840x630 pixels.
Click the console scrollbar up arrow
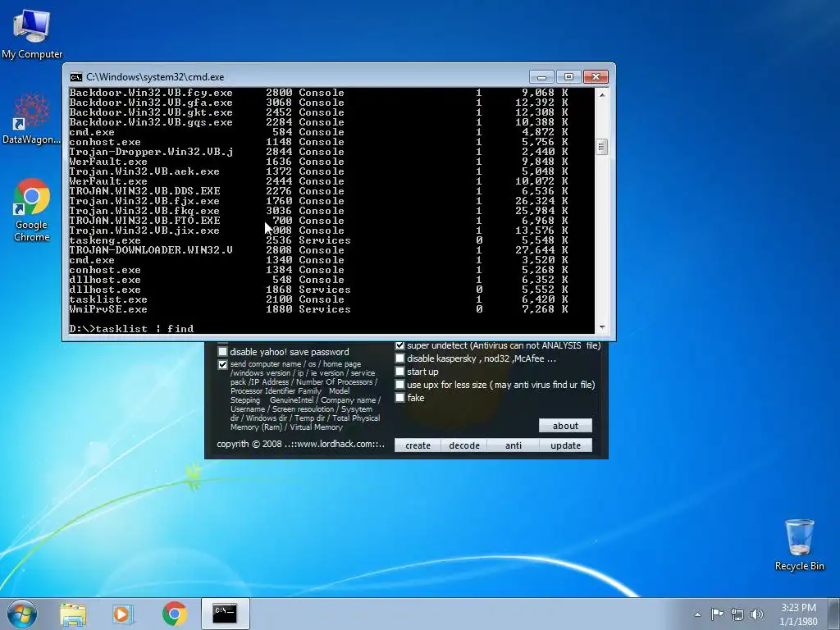tap(601, 95)
